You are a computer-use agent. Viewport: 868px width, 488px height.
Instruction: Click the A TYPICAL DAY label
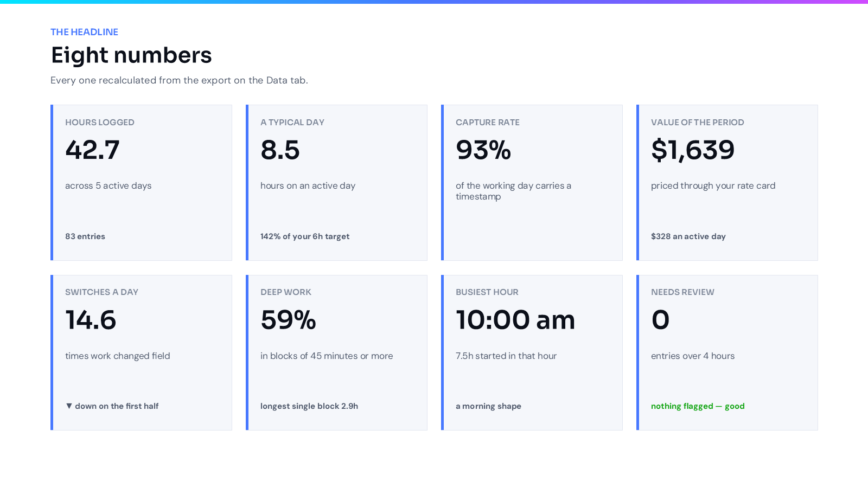292,123
